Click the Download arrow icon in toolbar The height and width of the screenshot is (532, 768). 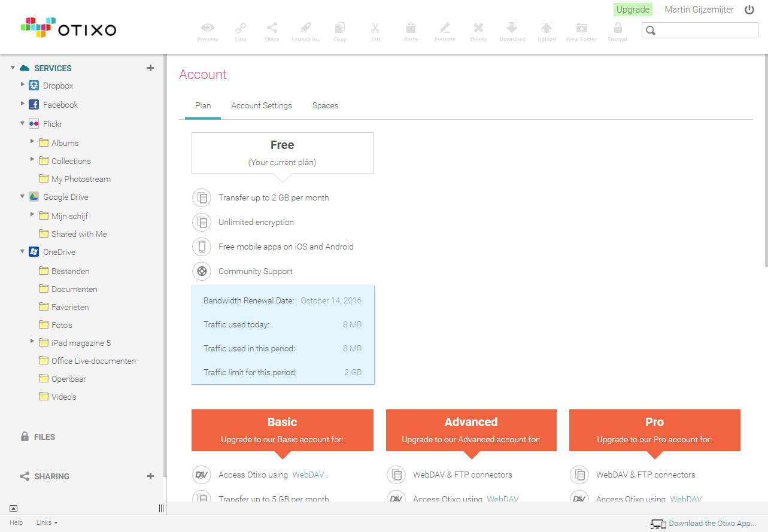(x=512, y=28)
